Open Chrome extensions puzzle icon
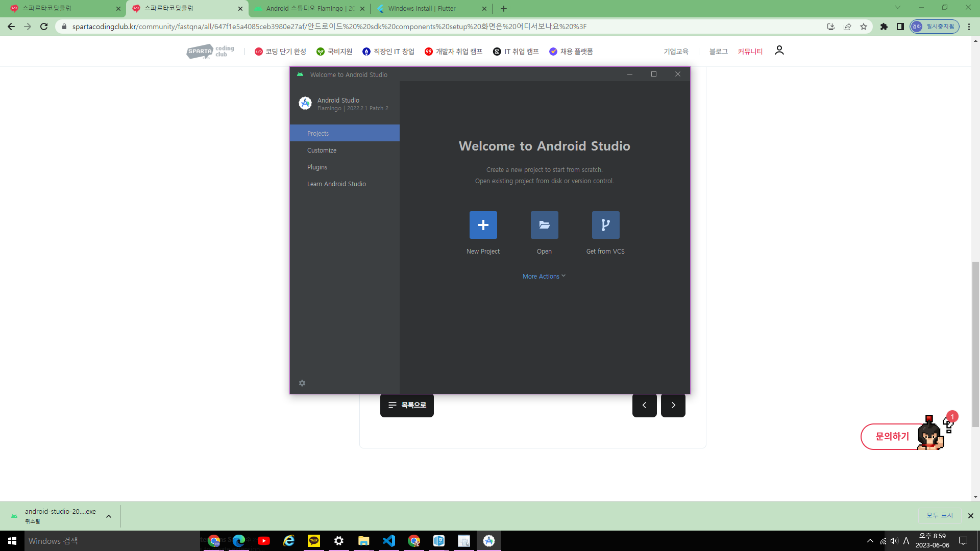The width and height of the screenshot is (980, 551). (884, 27)
